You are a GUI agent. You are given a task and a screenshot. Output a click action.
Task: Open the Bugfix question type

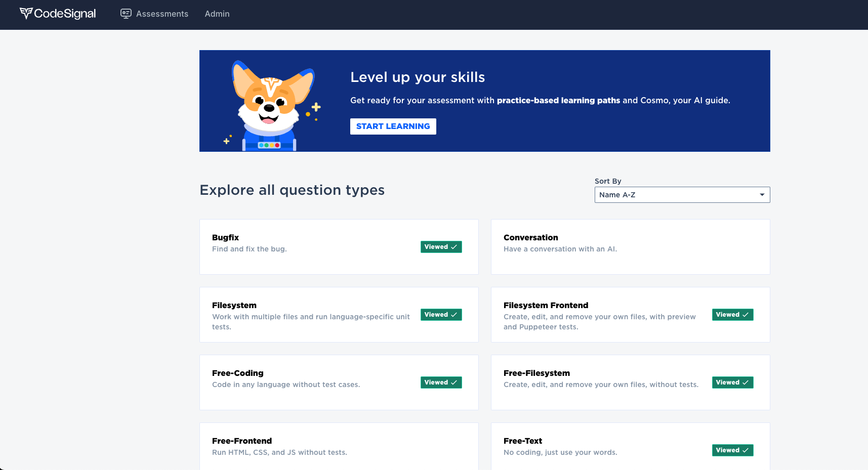[x=225, y=238]
